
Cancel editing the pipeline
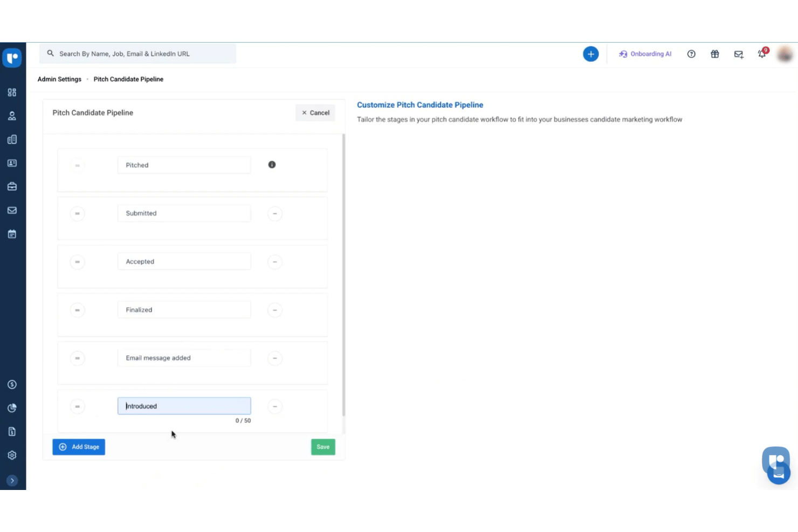click(315, 113)
